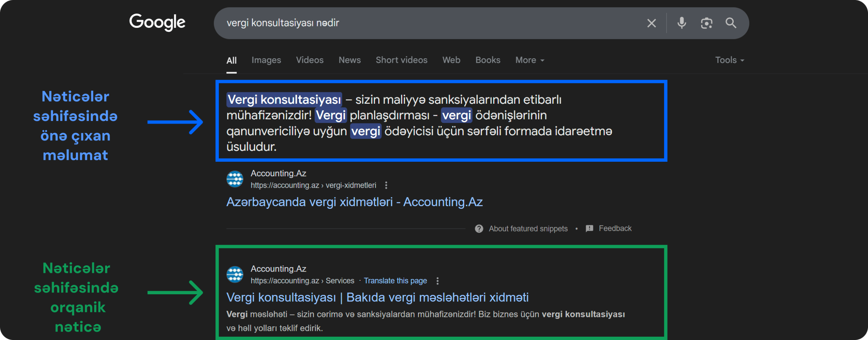Open three-dot menu beside Translate this page
Image resolution: width=868 pixels, height=340 pixels.
point(437,281)
